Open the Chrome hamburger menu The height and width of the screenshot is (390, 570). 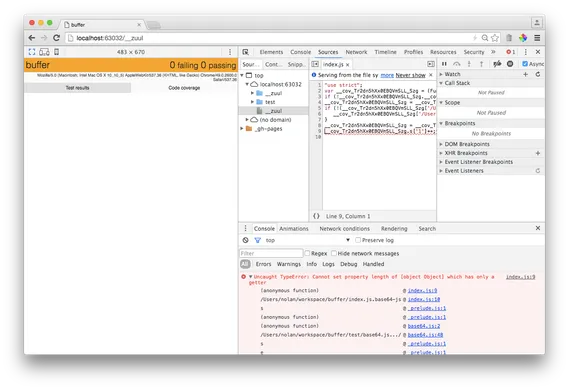tap(537, 38)
